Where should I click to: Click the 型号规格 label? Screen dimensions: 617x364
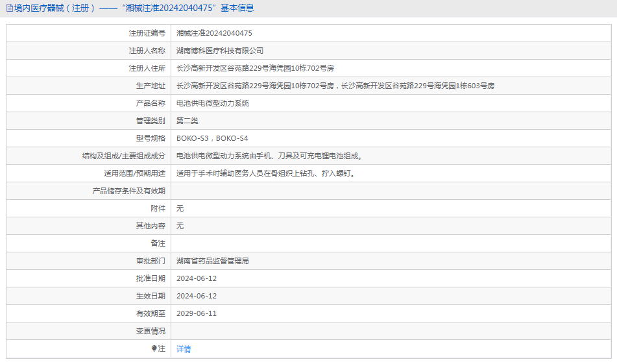(151, 138)
